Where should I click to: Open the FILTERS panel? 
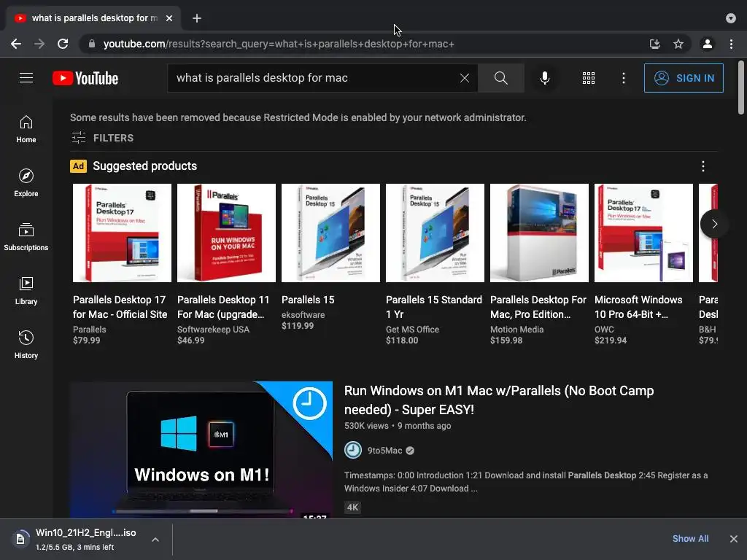click(x=102, y=138)
